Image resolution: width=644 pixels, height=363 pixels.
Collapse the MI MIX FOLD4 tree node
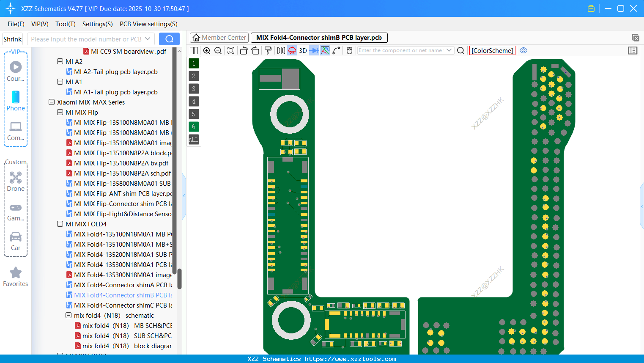[x=60, y=224]
